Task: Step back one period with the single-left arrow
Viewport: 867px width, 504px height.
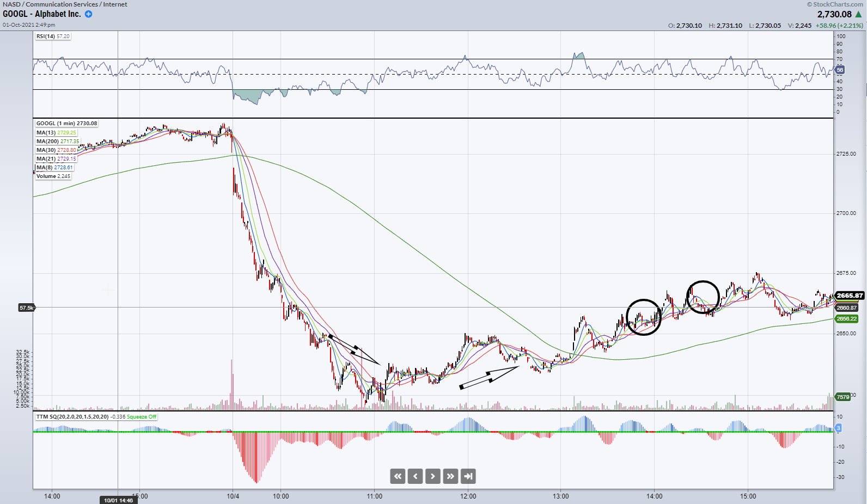Action: (415, 476)
